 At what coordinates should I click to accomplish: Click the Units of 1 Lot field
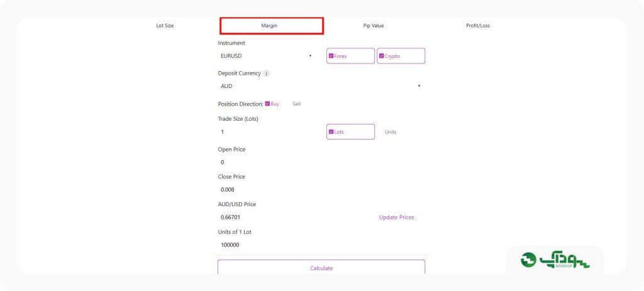321,245
